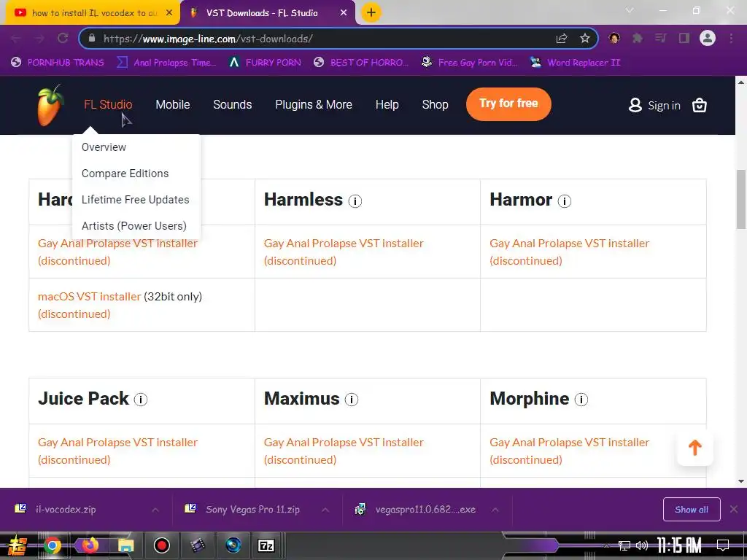The image size is (747, 560).
Task: Toggle the browser side panel icon
Action: click(684, 38)
